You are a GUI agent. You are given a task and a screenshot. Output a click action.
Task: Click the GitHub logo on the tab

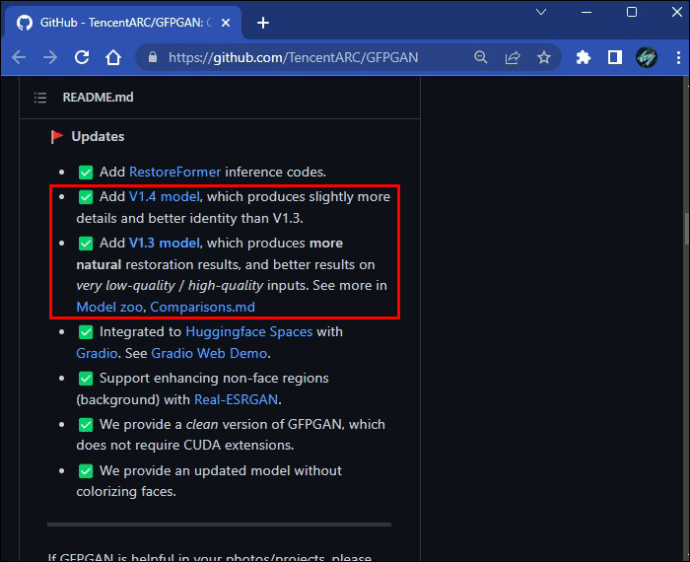tap(25, 22)
